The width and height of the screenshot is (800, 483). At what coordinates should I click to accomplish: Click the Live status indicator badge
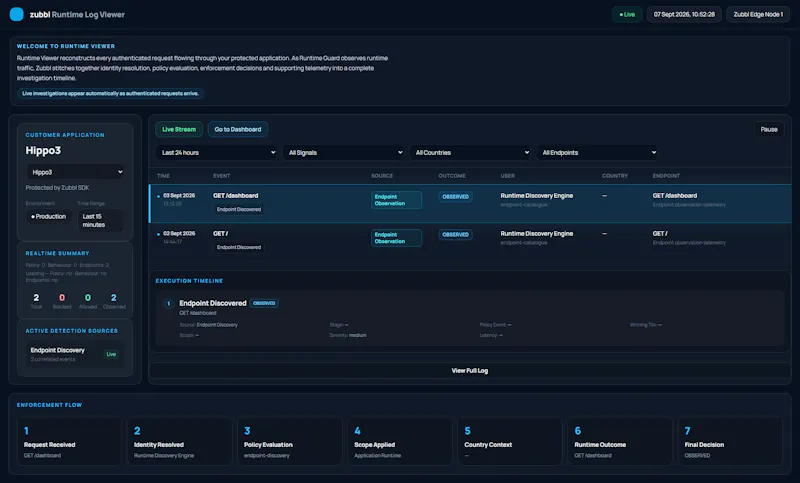coord(627,14)
